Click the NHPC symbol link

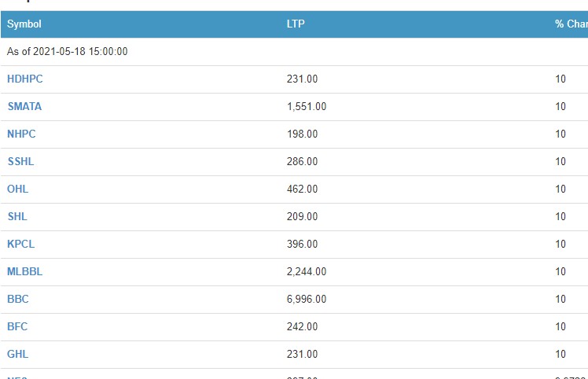[x=21, y=134]
